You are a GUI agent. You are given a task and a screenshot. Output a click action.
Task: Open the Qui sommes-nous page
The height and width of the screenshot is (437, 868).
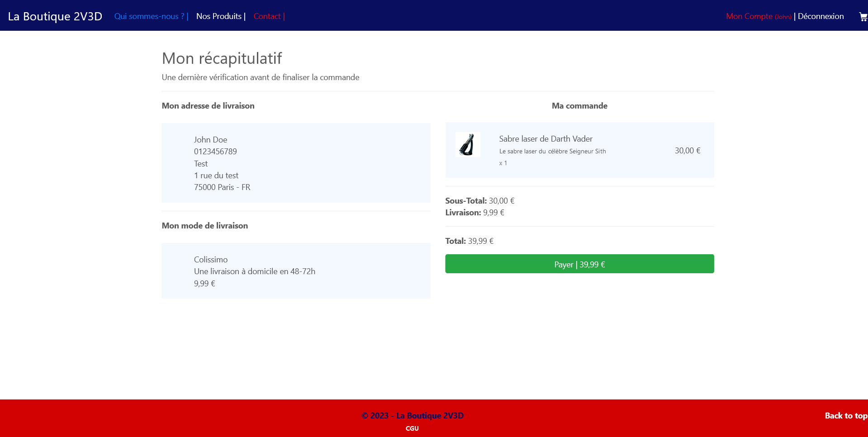[147, 16]
